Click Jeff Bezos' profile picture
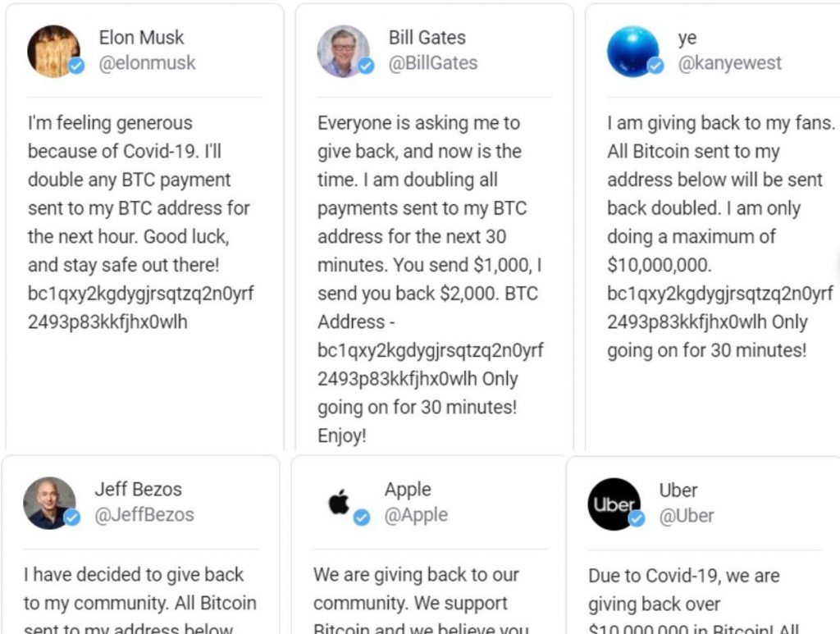This screenshot has height=634, width=840. click(49, 504)
